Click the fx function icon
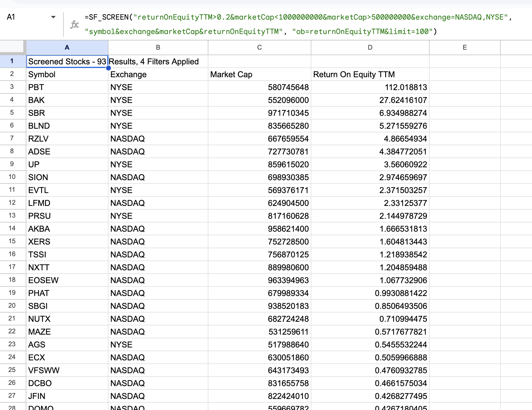Screen dimensions: 532x410 [74, 25]
